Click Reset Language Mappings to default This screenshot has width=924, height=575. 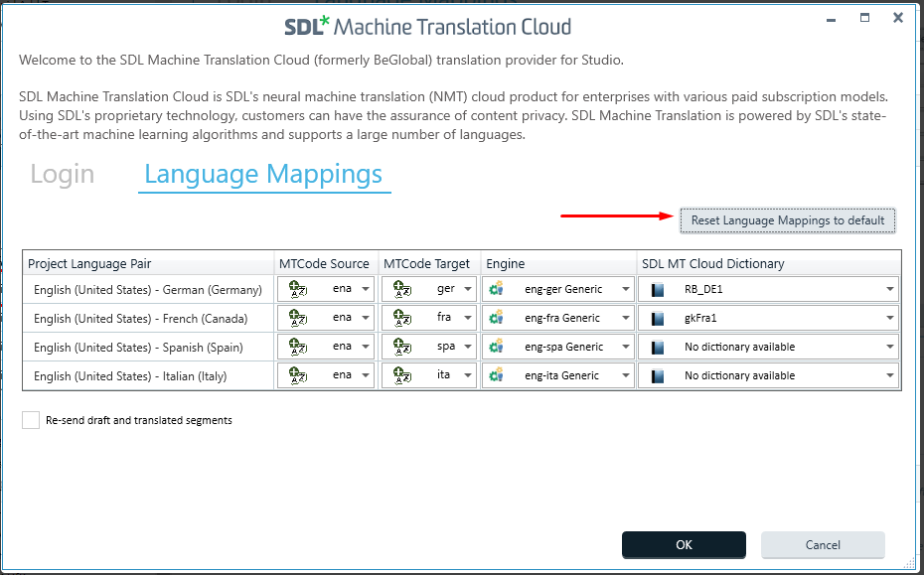(788, 220)
